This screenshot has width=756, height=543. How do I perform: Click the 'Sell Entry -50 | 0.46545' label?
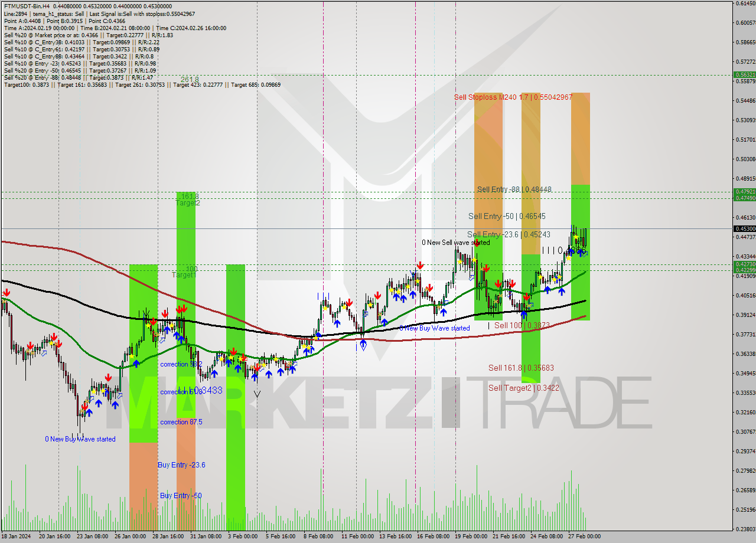click(x=507, y=217)
